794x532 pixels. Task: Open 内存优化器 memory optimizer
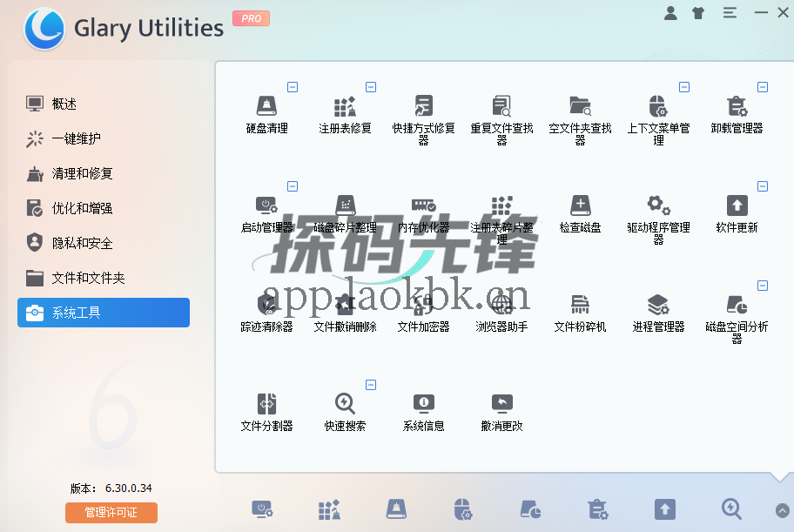coord(423,214)
